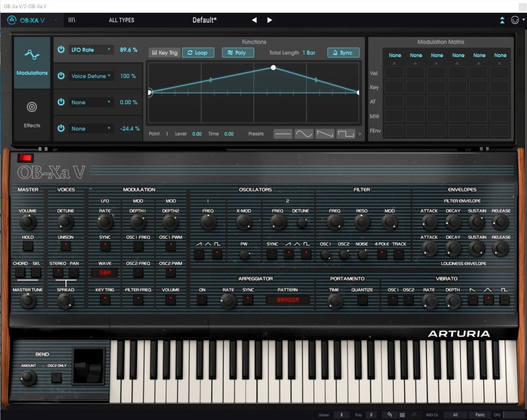Click the undo arrow in status bar
527x420 pixels.
(390, 415)
